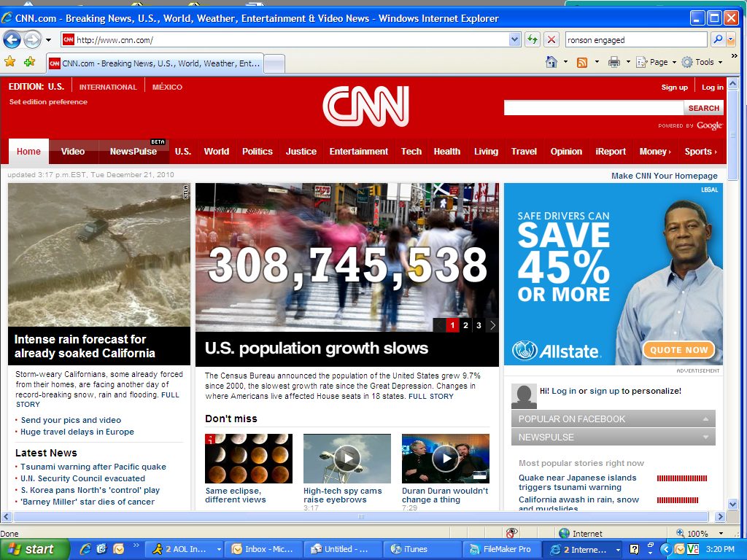This screenshot has width=747, height=560.
Task: Click the Home page icon in toolbar
Action: point(551,62)
